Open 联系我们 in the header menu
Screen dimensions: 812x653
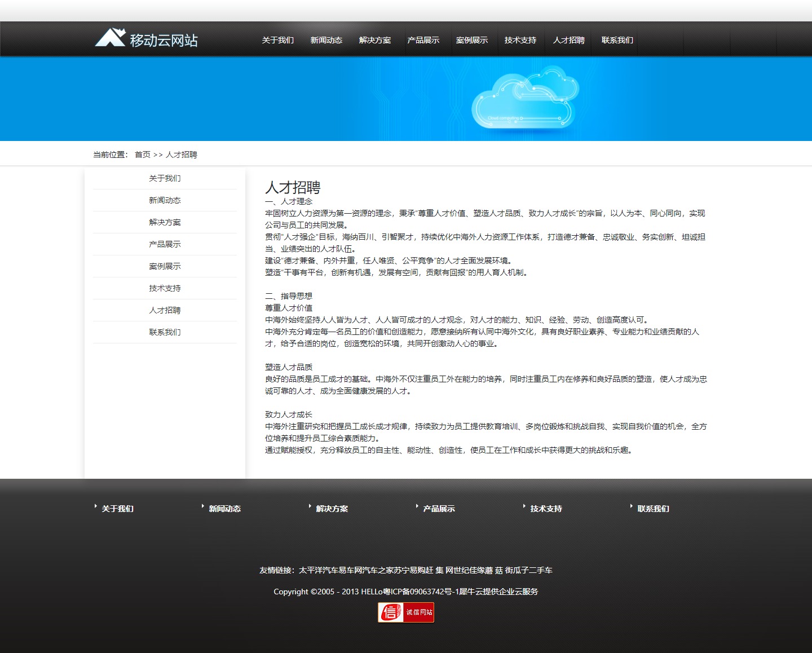(x=617, y=40)
